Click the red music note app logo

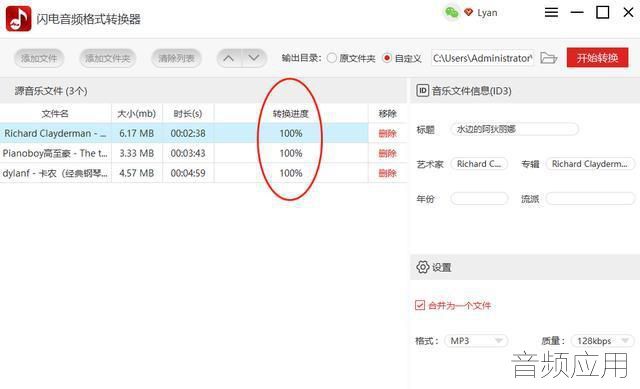[x=18, y=18]
